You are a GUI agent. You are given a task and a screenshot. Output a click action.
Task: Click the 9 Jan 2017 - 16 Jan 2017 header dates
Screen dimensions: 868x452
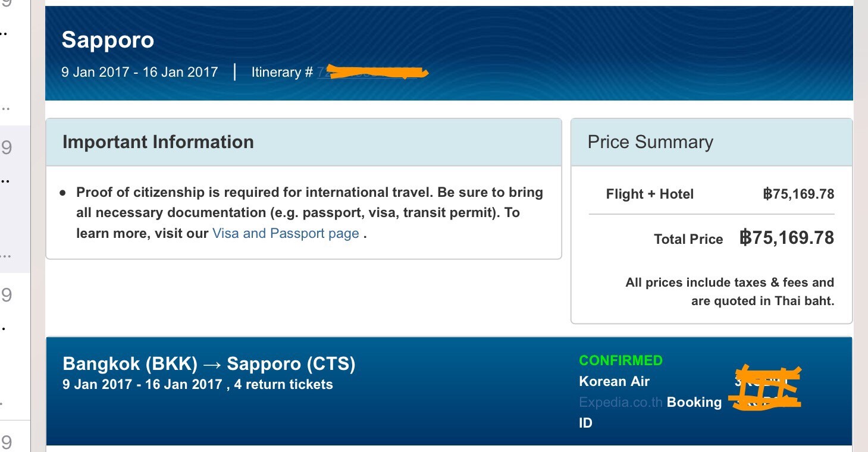click(140, 73)
